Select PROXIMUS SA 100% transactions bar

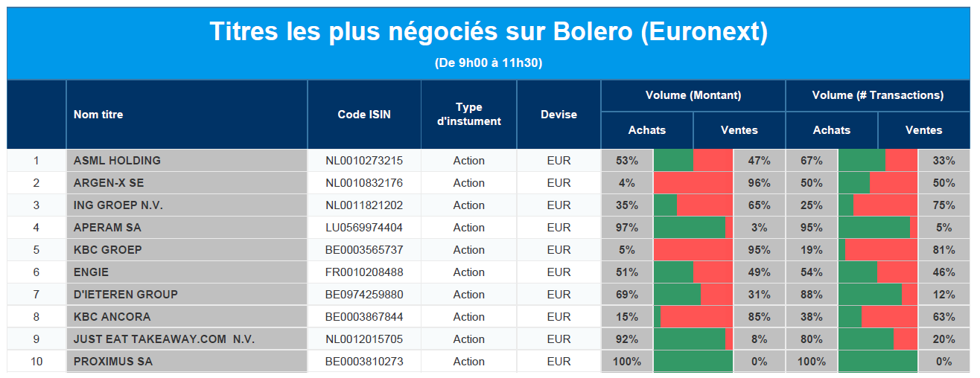pyautogui.click(x=878, y=361)
